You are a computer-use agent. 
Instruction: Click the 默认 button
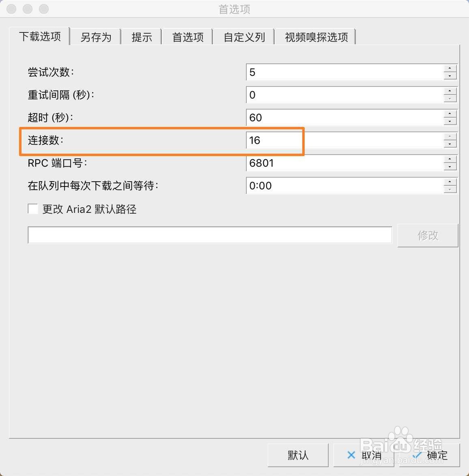(x=298, y=455)
